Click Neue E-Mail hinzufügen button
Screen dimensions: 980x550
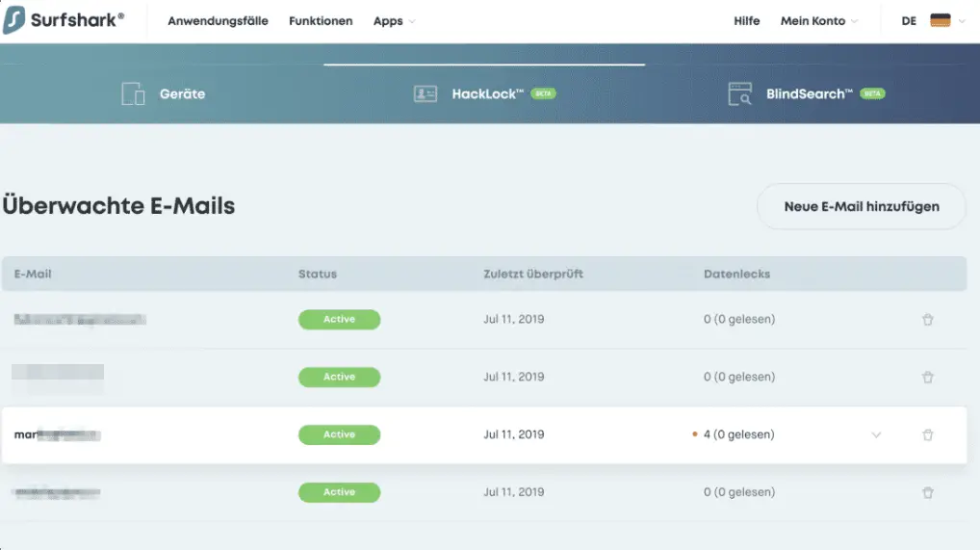tap(862, 206)
